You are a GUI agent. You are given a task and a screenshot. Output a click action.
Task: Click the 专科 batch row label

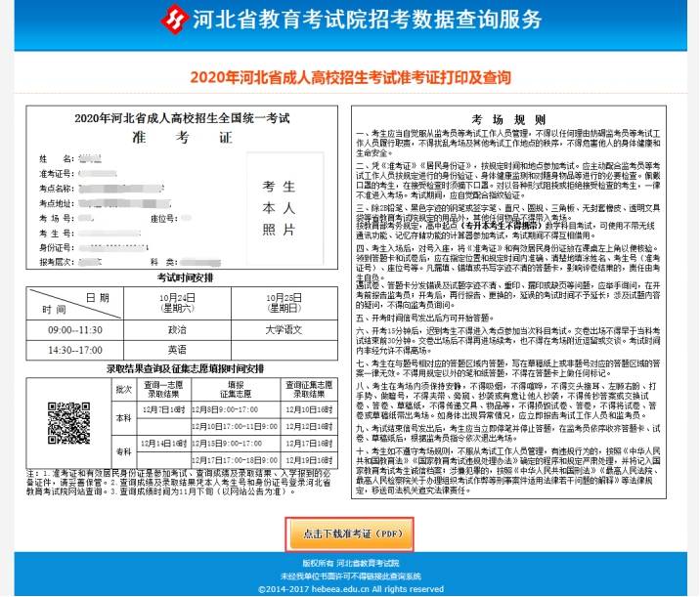pyautogui.click(x=123, y=452)
